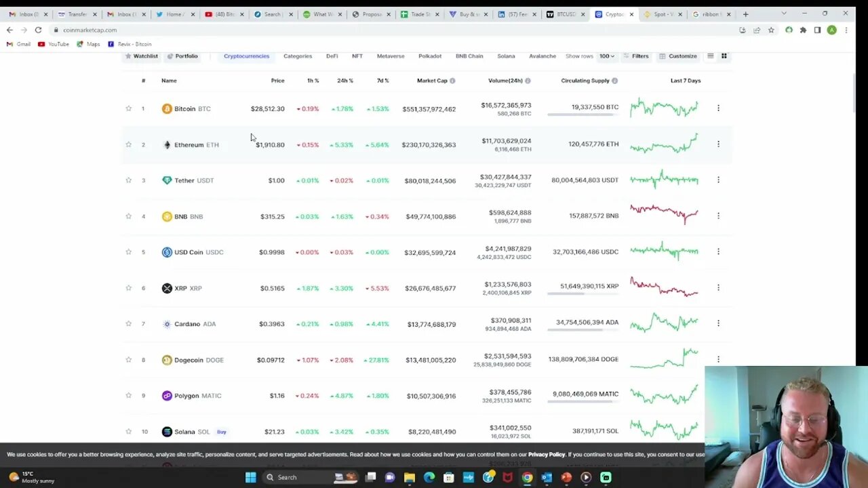868x488 pixels.
Task: Select the BNB Chain tab
Action: pyautogui.click(x=469, y=56)
